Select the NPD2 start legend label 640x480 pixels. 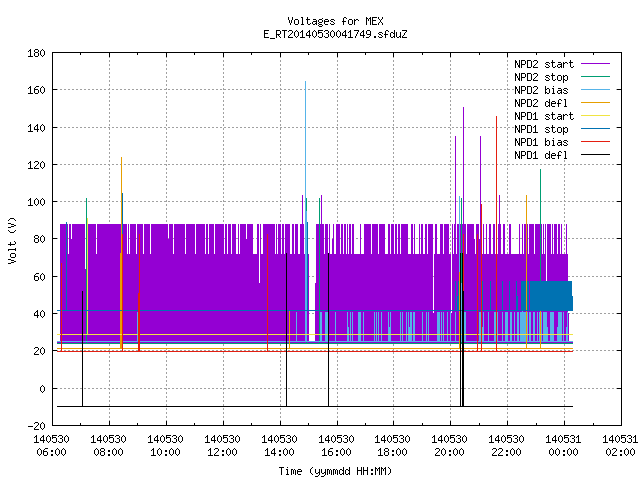(x=544, y=64)
